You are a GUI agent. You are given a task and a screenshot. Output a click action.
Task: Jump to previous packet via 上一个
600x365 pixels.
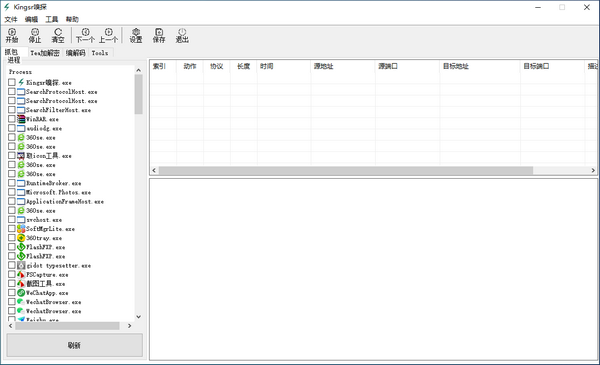click(109, 36)
